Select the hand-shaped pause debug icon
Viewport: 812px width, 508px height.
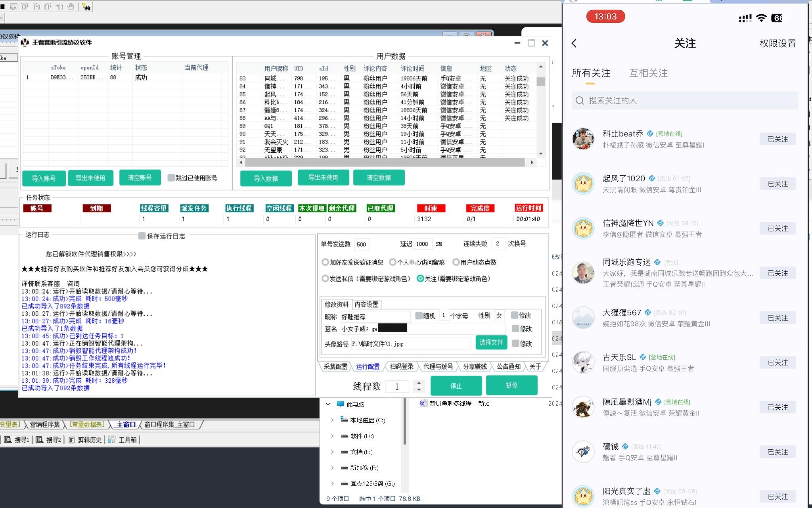tap(71, 7)
